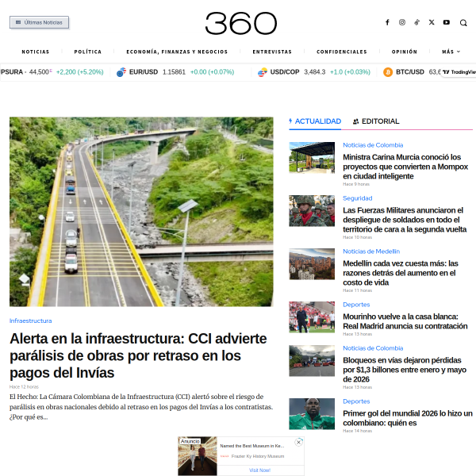
Task: Open the Ministra Carina Murcia article
Action: [x=405, y=167]
